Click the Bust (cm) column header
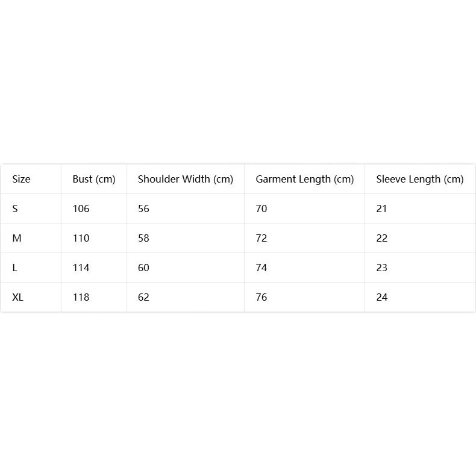Screen dimensions: 476x476 (x=94, y=179)
